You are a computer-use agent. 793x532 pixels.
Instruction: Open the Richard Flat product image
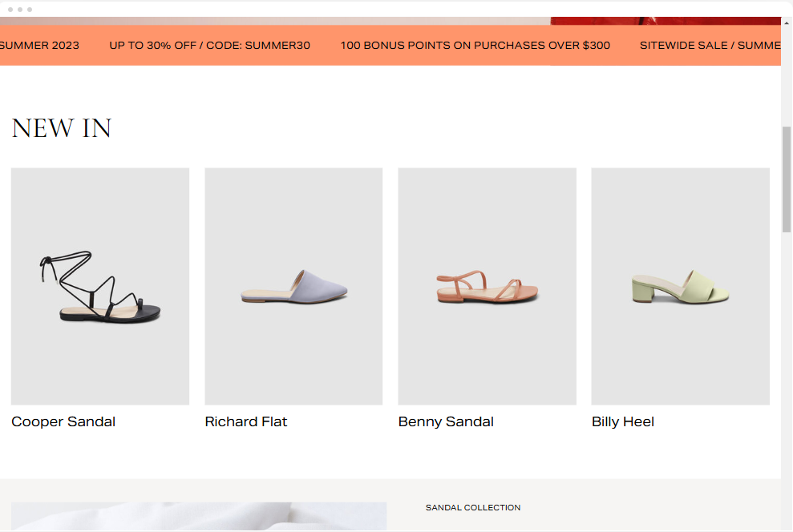click(x=293, y=286)
